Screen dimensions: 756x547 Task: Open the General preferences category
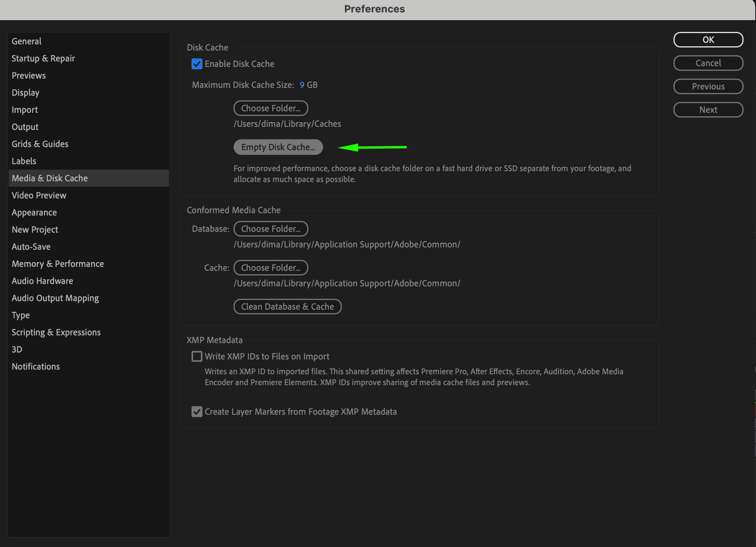[x=26, y=41]
